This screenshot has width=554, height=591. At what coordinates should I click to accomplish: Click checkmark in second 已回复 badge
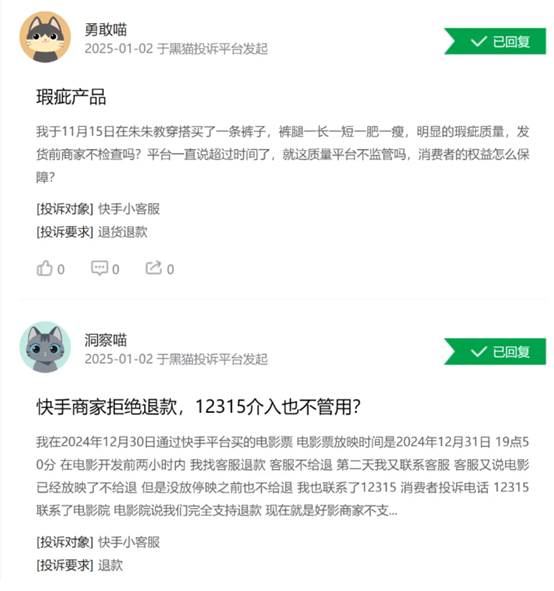click(x=479, y=352)
